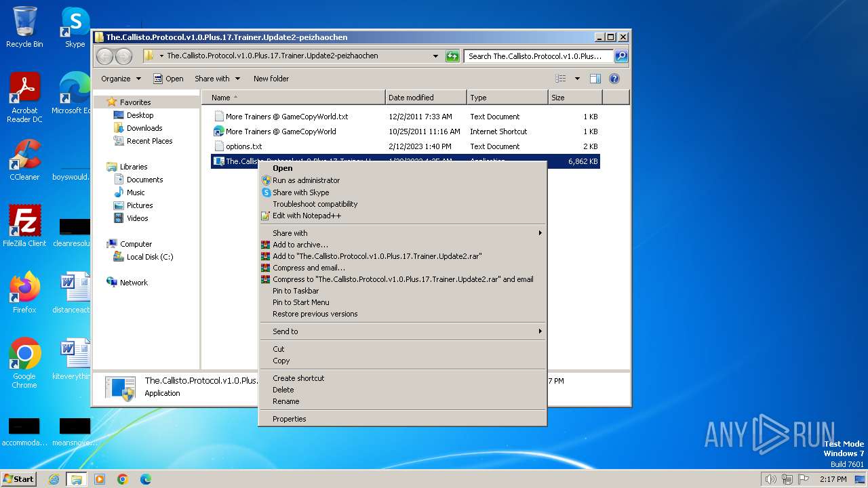Choose Edit with Notepad++
Image resolution: width=868 pixels, height=488 pixels.
pyautogui.click(x=403, y=216)
